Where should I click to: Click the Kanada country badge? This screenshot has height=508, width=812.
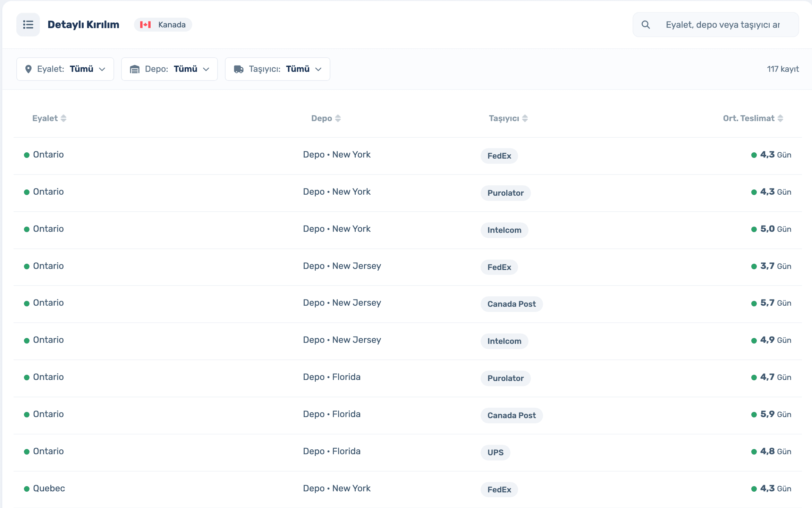coord(163,25)
